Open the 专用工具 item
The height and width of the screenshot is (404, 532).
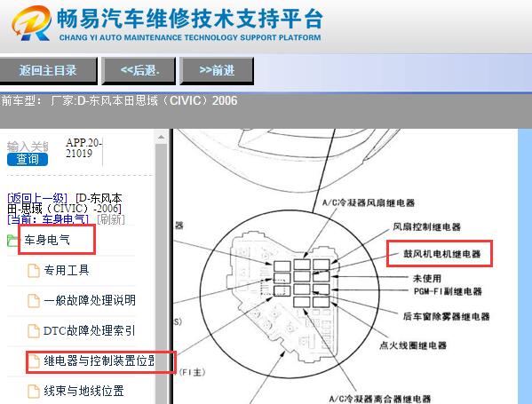click(67, 270)
